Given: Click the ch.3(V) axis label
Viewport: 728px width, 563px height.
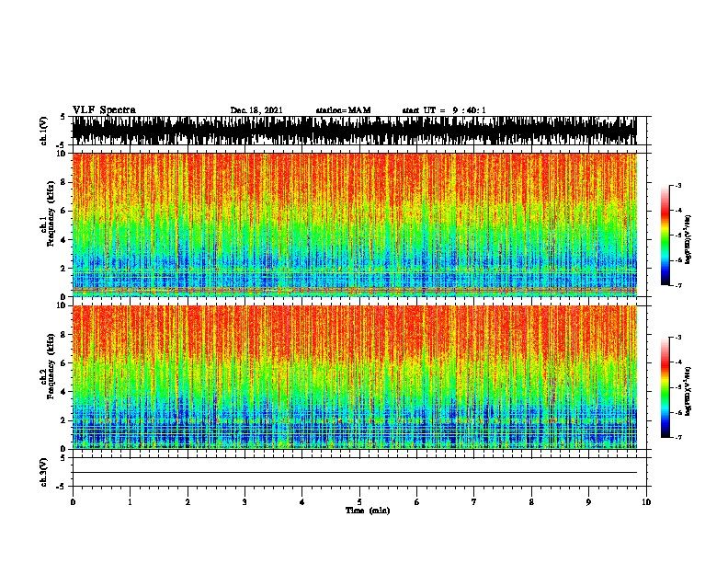Looking at the screenshot, I should click(44, 472).
